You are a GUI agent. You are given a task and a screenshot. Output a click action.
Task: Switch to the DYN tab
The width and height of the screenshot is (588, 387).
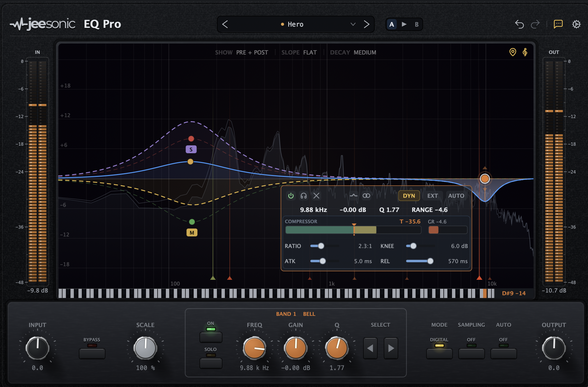point(409,196)
